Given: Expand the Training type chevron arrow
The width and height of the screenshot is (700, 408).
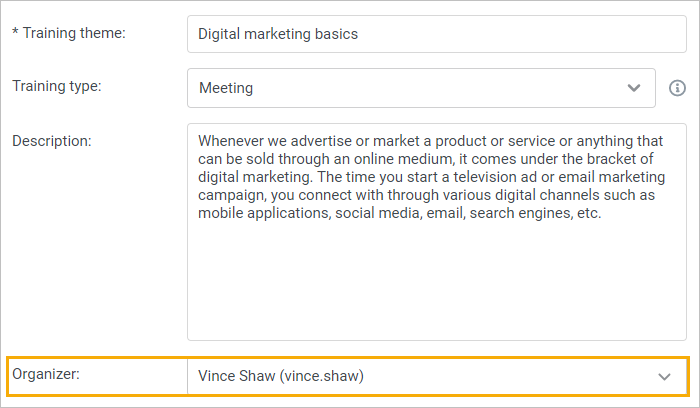Looking at the screenshot, I should coord(633,88).
